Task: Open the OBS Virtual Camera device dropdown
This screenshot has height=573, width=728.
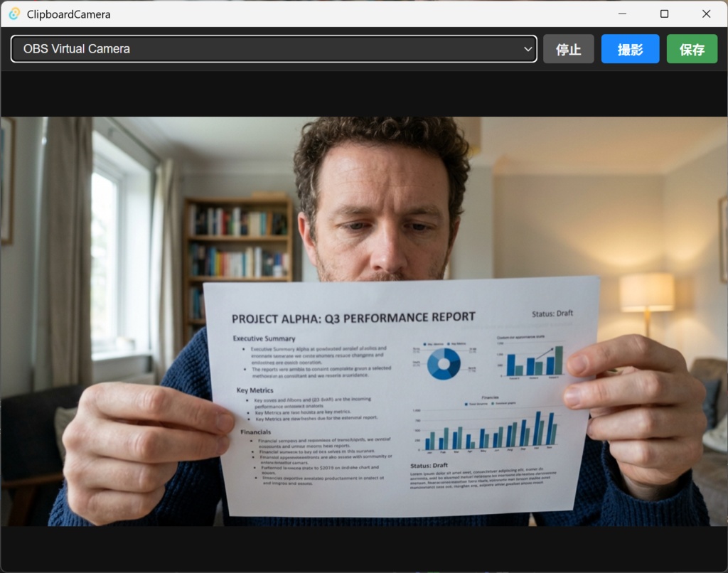Action: tap(274, 49)
